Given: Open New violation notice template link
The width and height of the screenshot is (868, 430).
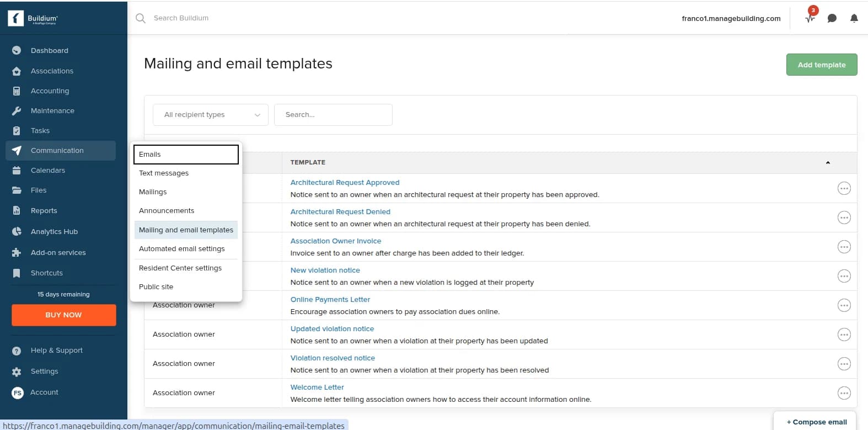Looking at the screenshot, I should 325,270.
